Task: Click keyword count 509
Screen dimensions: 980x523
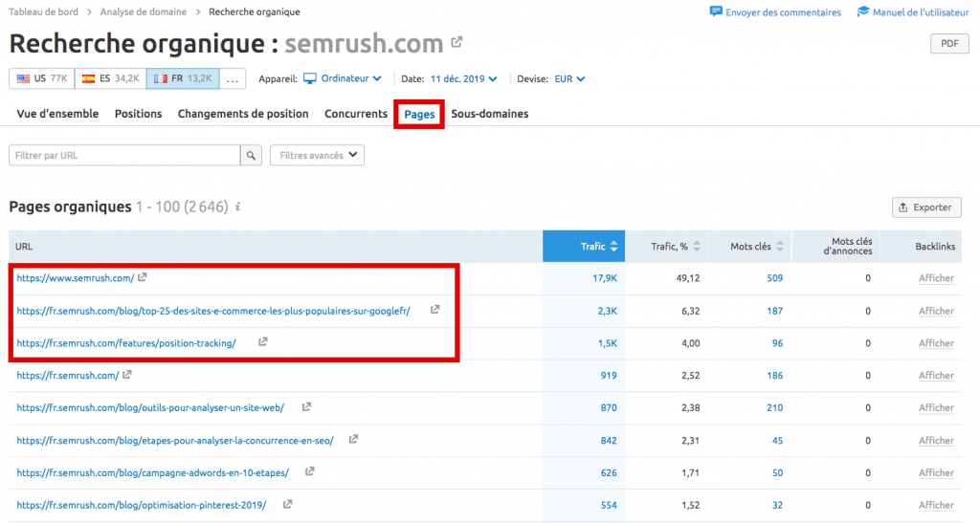Action: [x=774, y=277]
